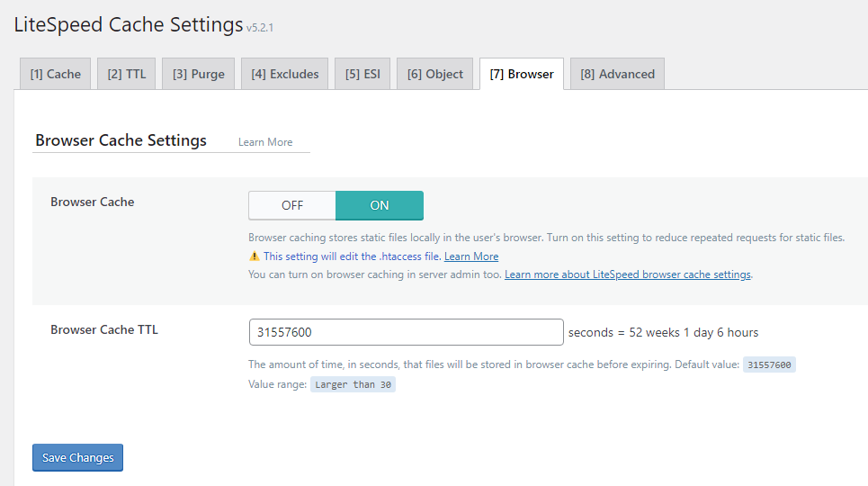Viewport: 868px width, 486px height.
Task: Select the [4] Excludes tab
Action: (x=284, y=74)
